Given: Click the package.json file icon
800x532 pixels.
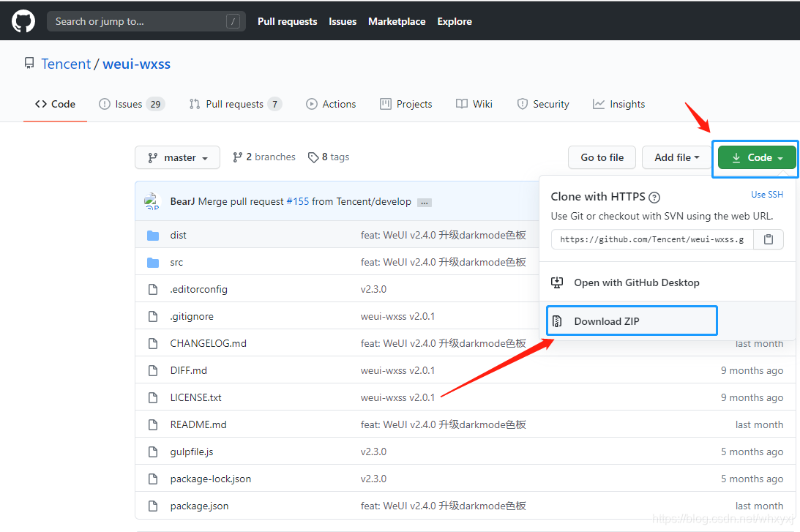Looking at the screenshot, I should click(152, 506).
